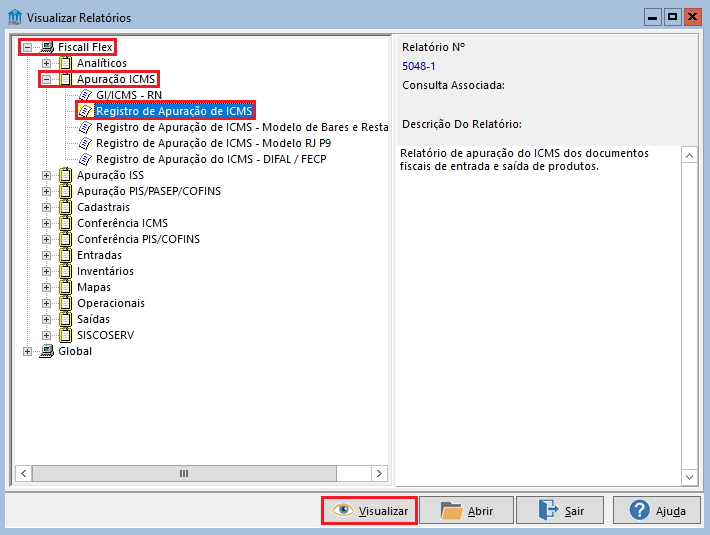Click the Visualizar Relatórios title bar icon

14,17
